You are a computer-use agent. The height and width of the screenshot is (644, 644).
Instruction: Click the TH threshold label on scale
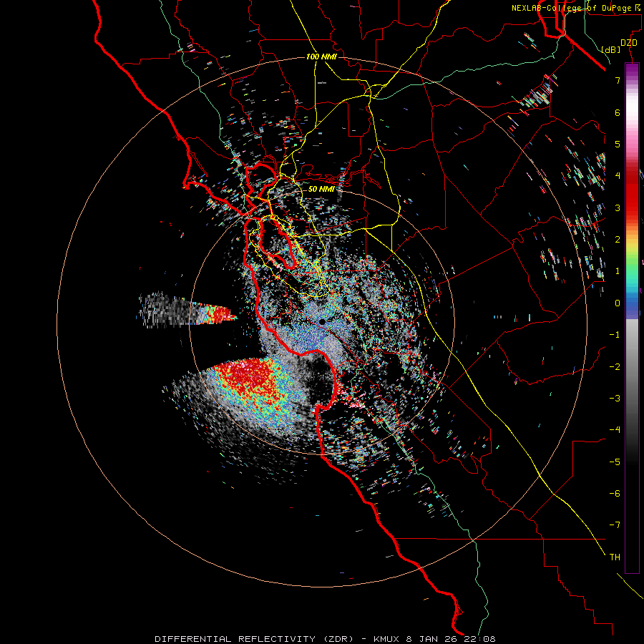pyautogui.click(x=615, y=557)
